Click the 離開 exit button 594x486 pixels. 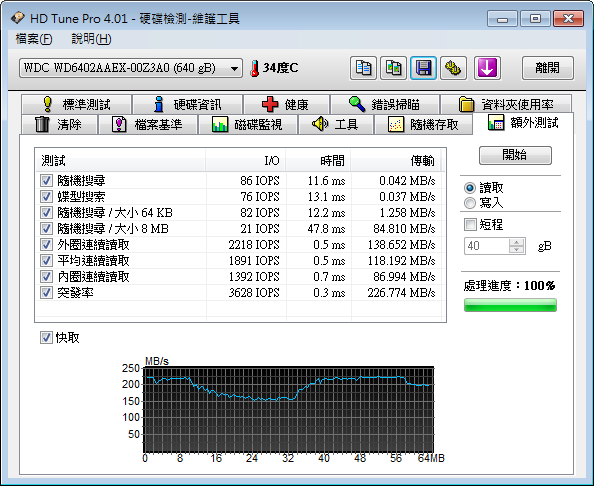tap(547, 68)
